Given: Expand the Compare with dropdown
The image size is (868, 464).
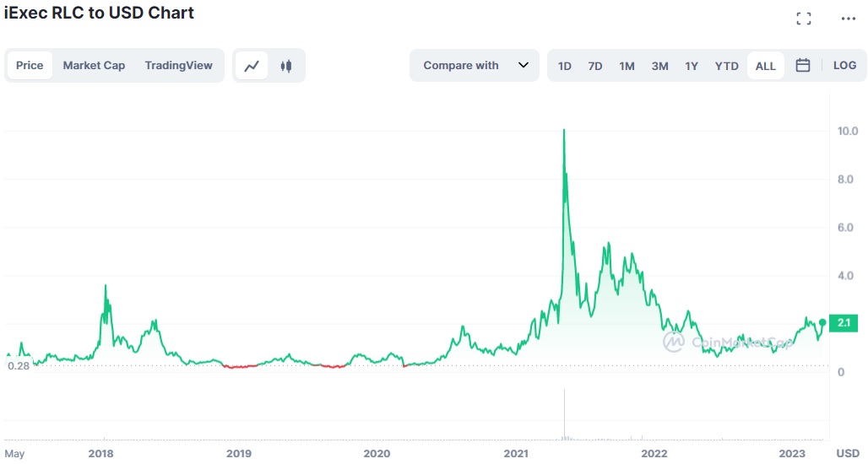Looking at the screenshot, I should click(x=475, y=65).
